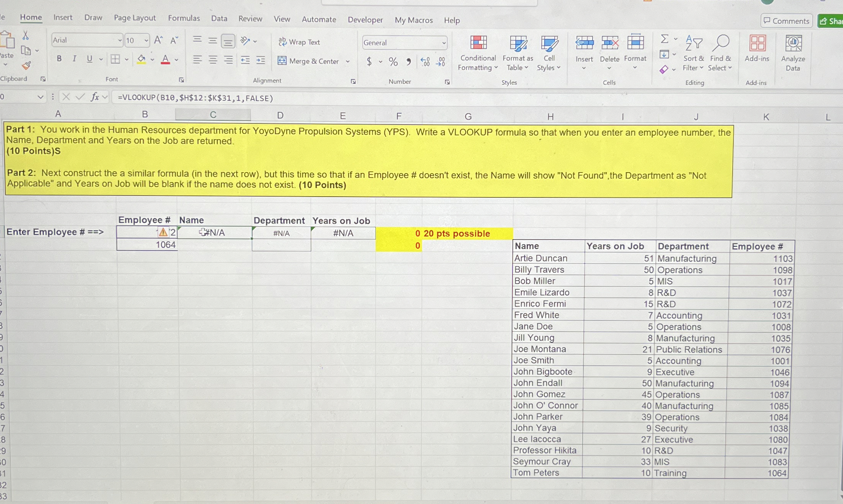843x504 pixels.
Task: Click the Insert Function fx icon
Action: [95, 97]
